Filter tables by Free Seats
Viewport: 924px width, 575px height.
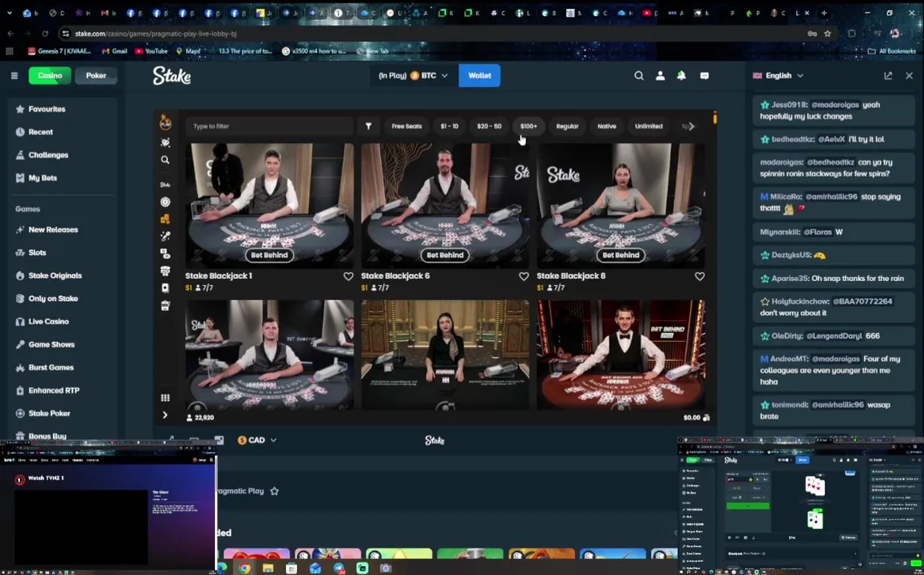click(406, 126)
